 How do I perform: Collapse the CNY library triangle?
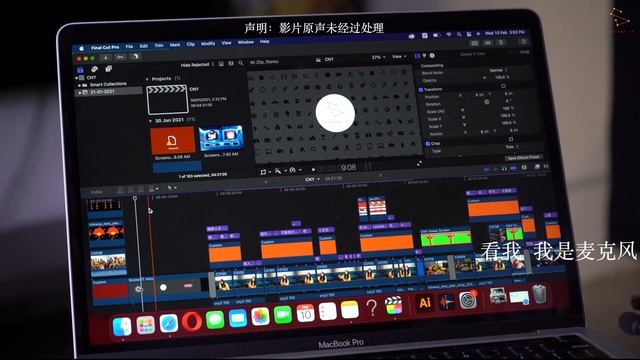point(76,78)
